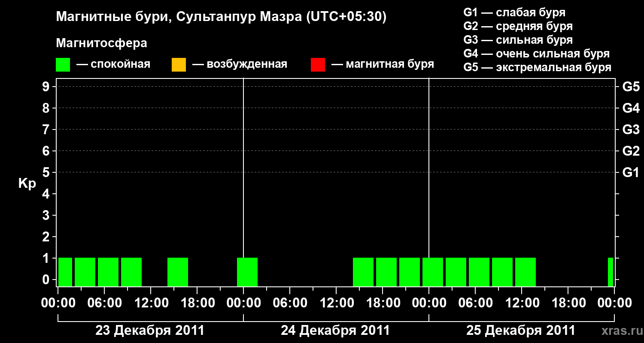Image resolution: width=644 pixels, height=343 pixels.
Task: Click the '12:00' tick label under 24 December
Action: 336,303
